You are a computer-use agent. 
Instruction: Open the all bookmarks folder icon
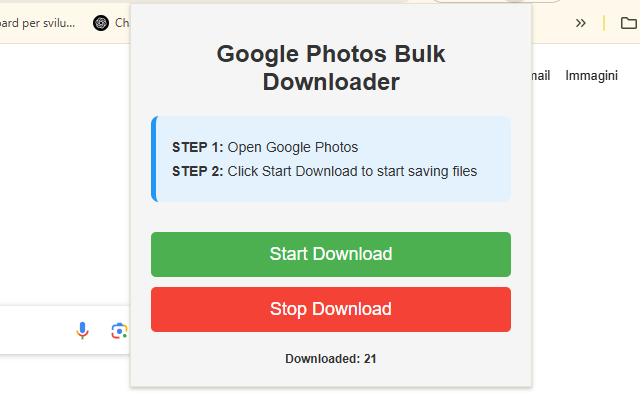pos(612,23)
